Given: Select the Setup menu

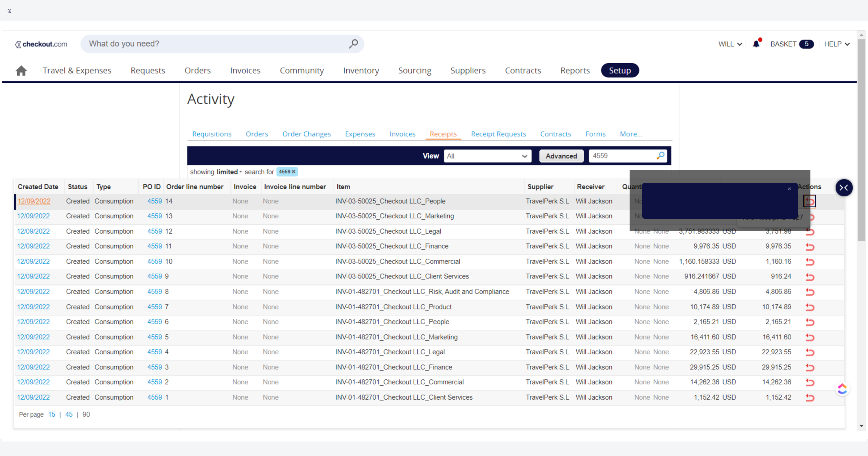Looking at the screenshot, I should coord(620,70).
